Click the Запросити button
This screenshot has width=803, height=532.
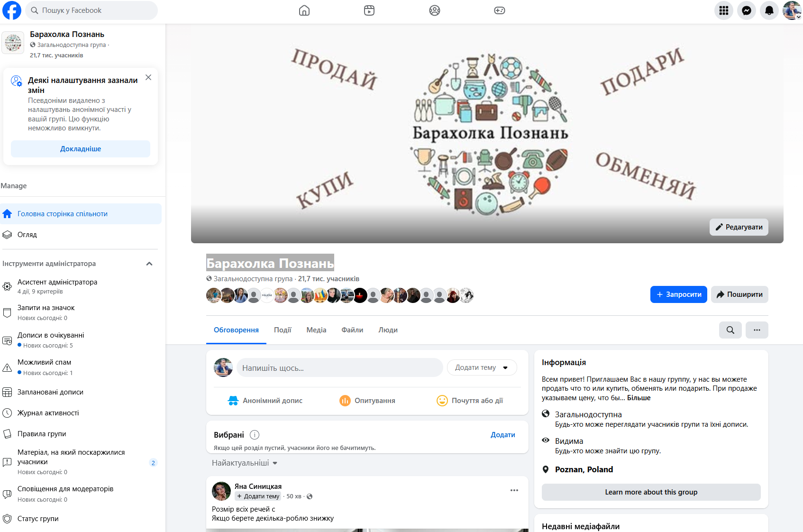[x=678, y=294]
